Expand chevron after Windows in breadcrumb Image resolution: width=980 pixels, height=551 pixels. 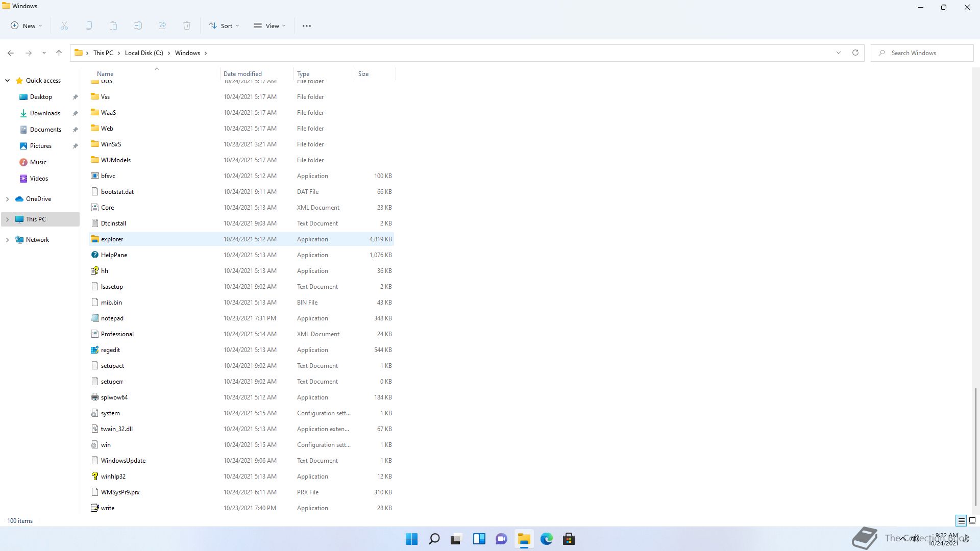[206, 53]
